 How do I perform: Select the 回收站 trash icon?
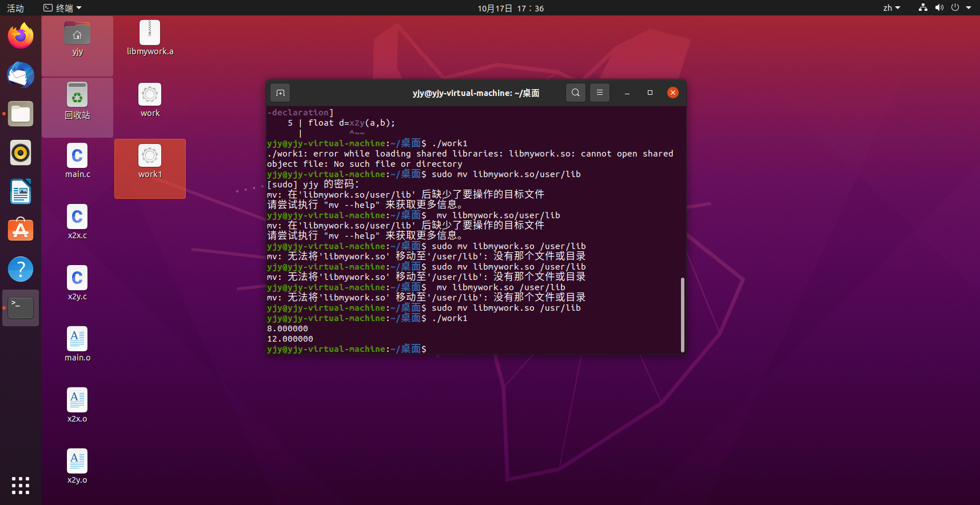click(77, 101)
